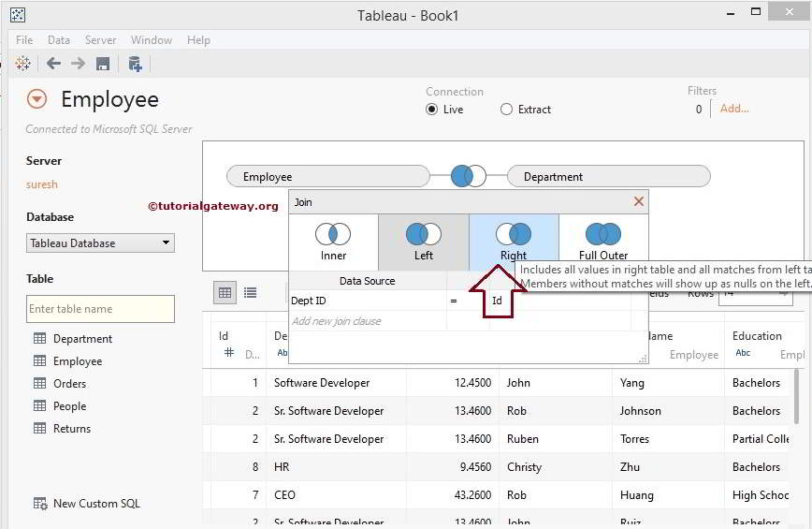Viewport: 812px width, 529px height.
Task: Select the Left join type
Action: [x=424, y=242]
